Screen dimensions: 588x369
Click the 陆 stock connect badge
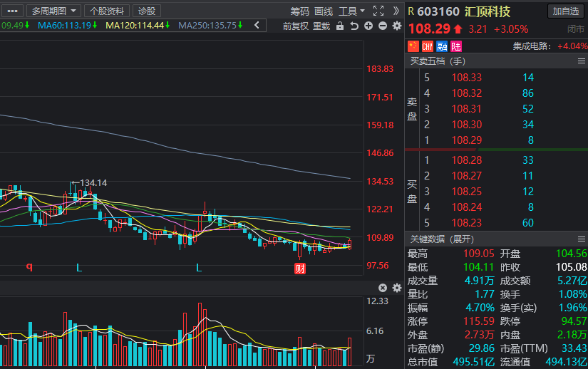click(456, 46)
